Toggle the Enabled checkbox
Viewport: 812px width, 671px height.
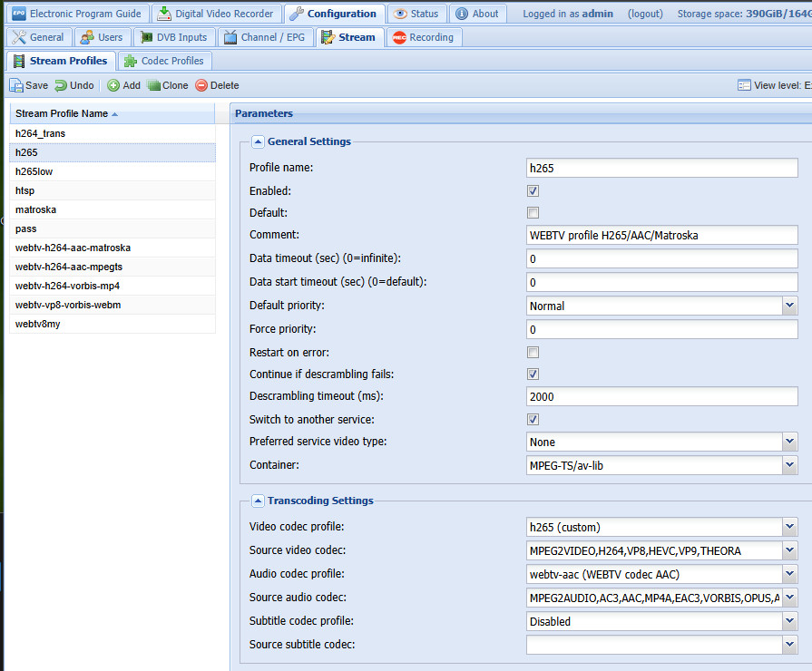coord(533,191)
